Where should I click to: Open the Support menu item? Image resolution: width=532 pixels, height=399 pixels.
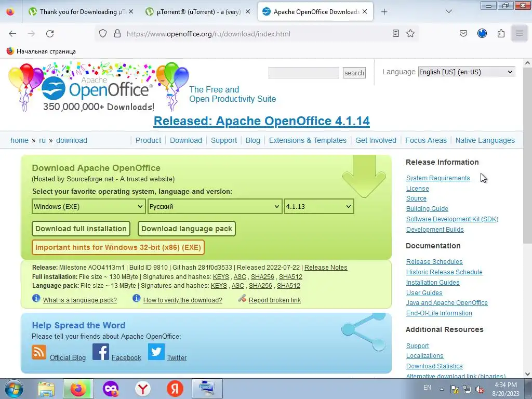224,140
